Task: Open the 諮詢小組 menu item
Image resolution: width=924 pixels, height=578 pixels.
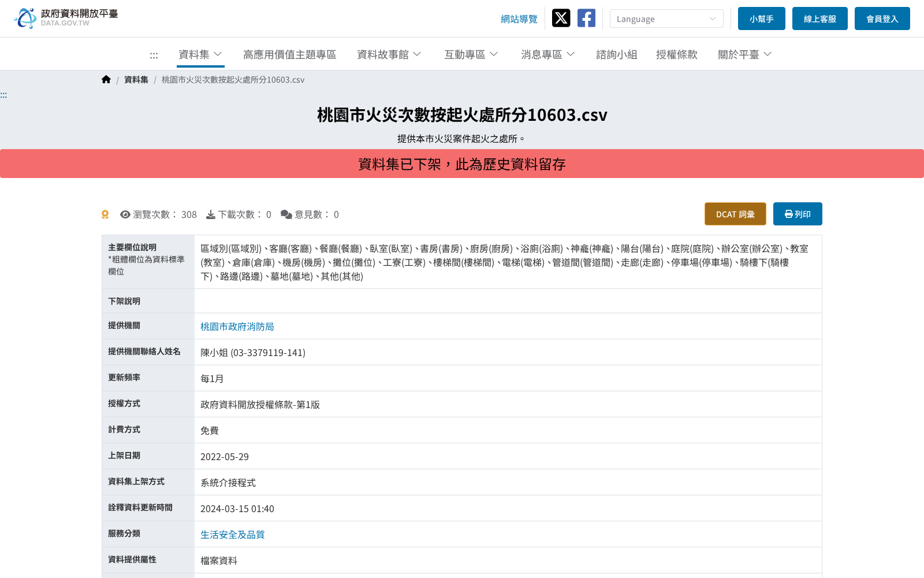Action: click(x=617, y=54)
